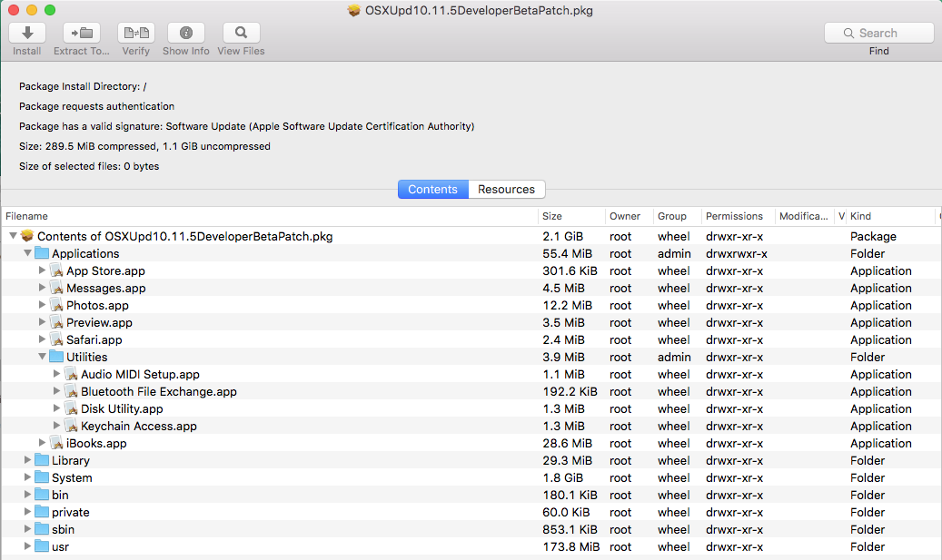Run the Verify package icon
The height and width of the screenshot is (560, 942).
[135, 33]
